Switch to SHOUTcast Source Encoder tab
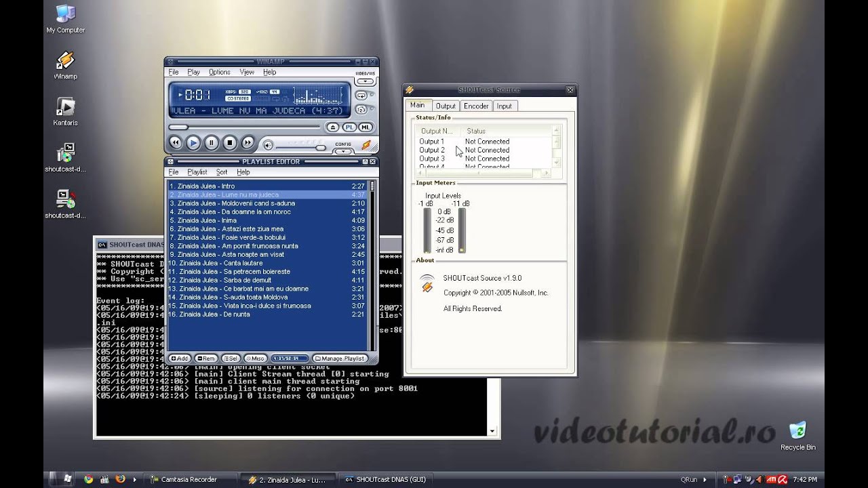Image resolution: width=868 pixels, height=488 pixels. (x=476, y=106)
